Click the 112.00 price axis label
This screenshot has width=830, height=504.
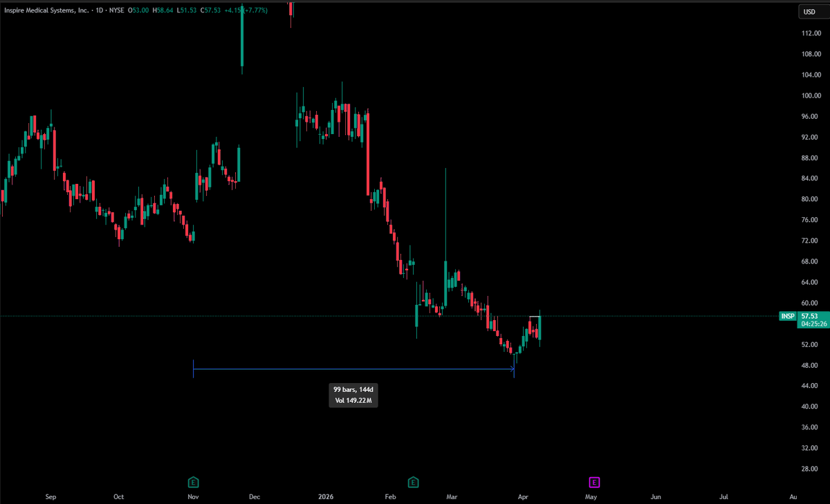pos(810,33)
